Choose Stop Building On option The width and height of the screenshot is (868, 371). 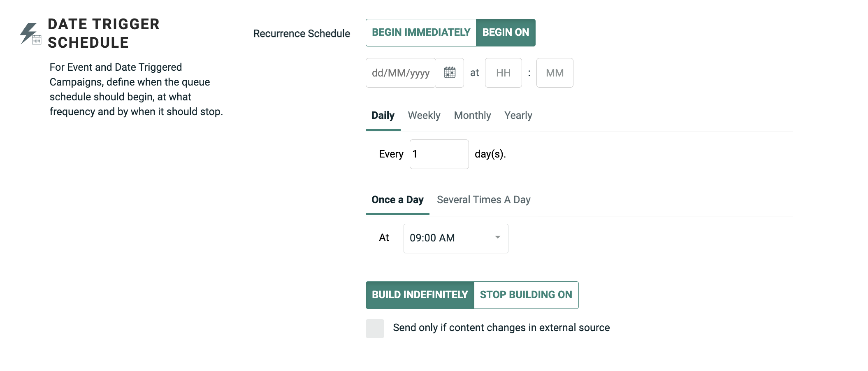tap(526, 295)
